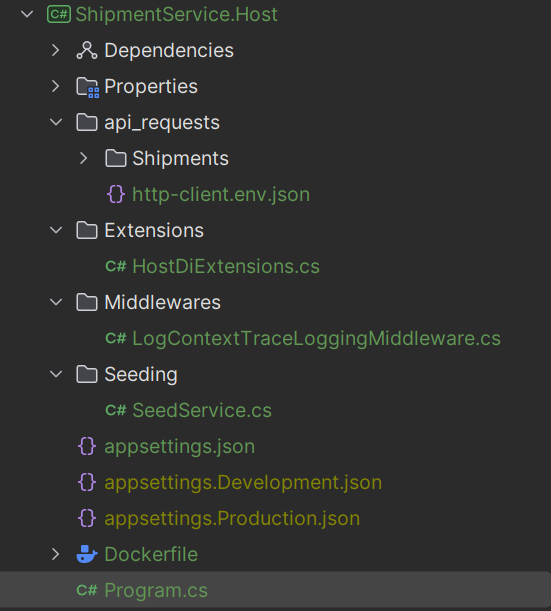
Task: Select the Shipments folder name
Action: coord(180,158)
